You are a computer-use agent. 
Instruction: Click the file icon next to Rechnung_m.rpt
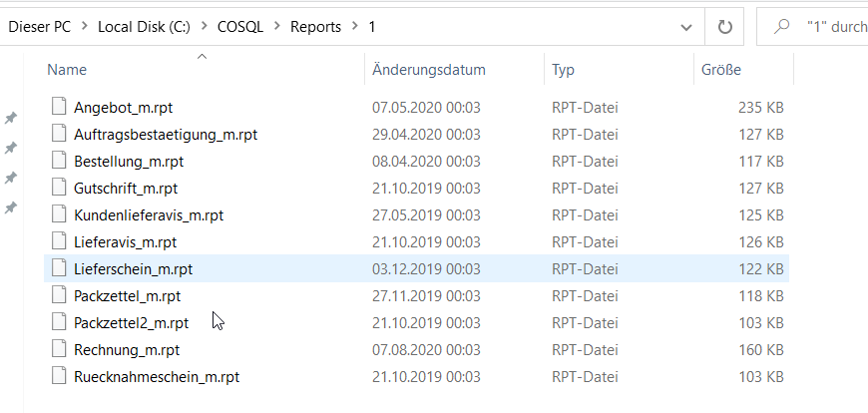[59, 349]
